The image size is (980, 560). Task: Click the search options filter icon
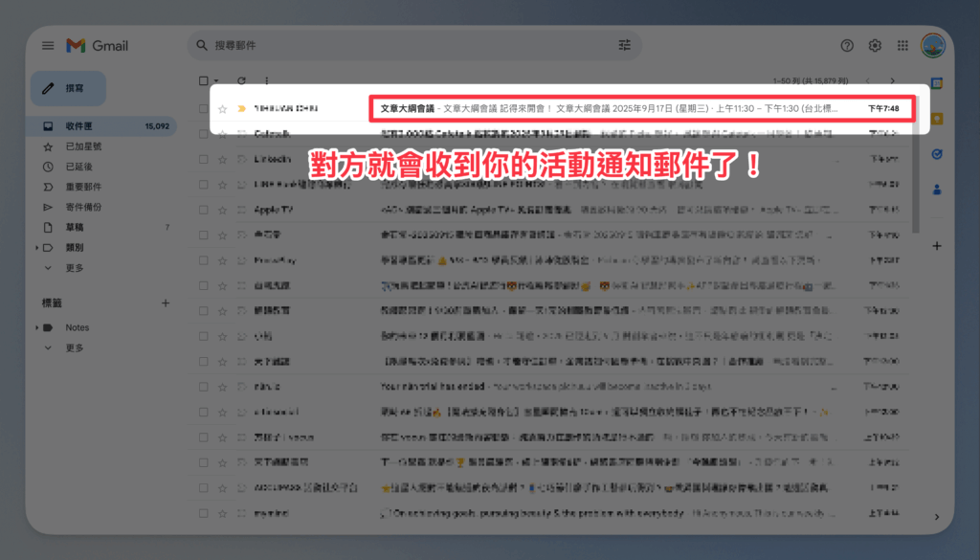click(x=625, y=45)
